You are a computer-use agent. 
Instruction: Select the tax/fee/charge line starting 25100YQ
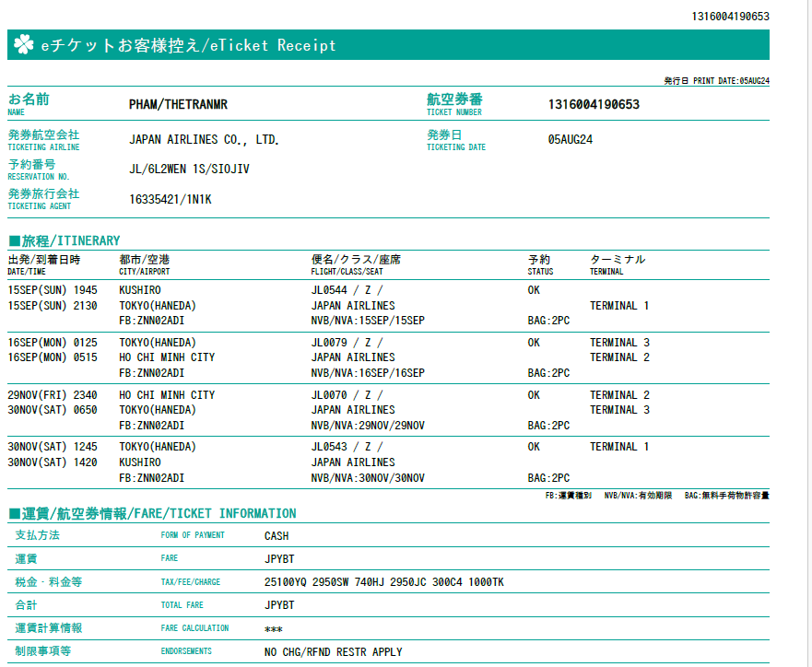click(x=383, y=582)
